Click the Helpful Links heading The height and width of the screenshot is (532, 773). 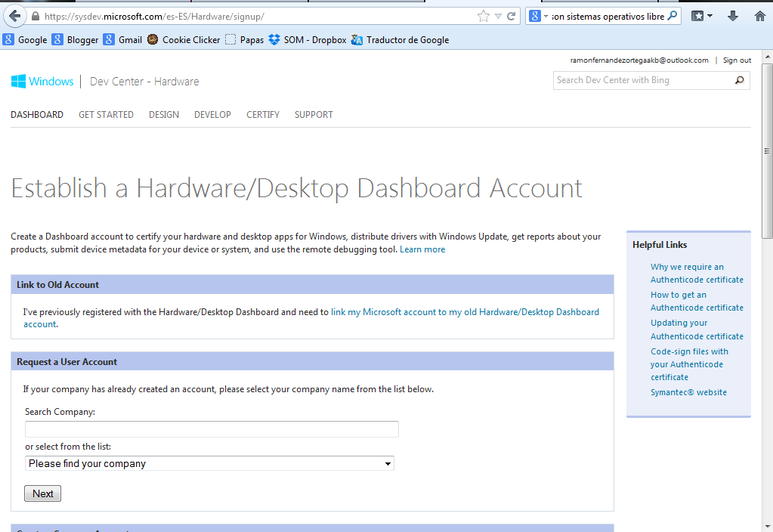pos(660,245)
